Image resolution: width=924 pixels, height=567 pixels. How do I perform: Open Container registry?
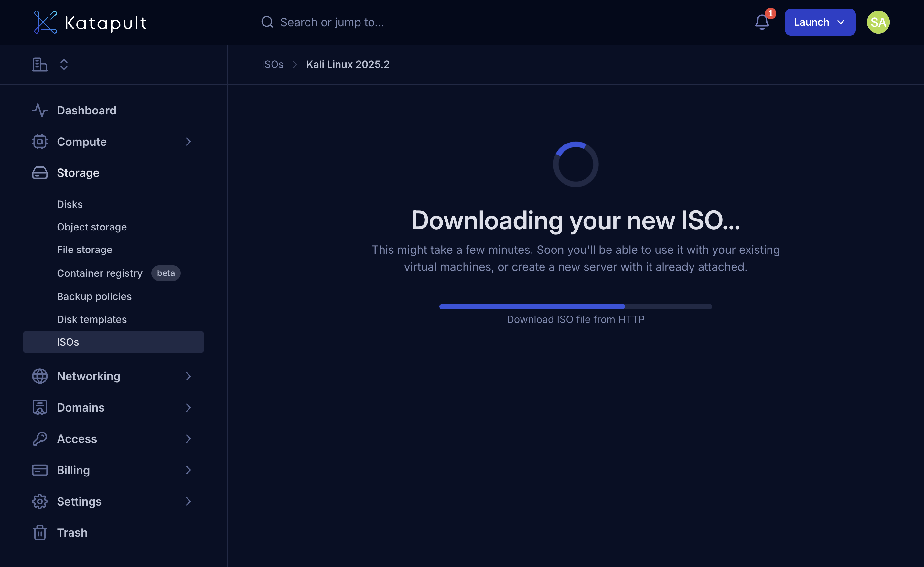[x=100, y=273]
